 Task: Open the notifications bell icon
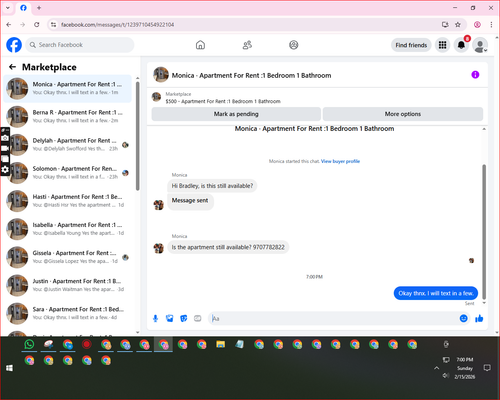pos(461,45)
